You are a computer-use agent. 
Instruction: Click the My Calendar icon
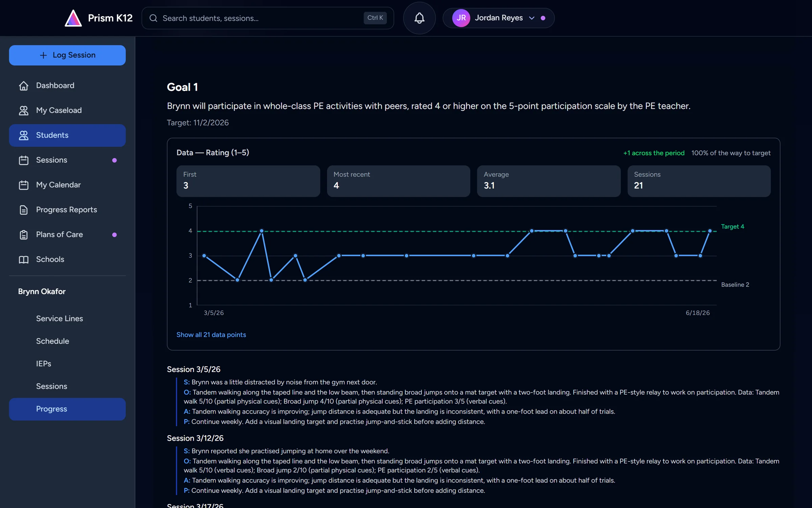point(24,185)
